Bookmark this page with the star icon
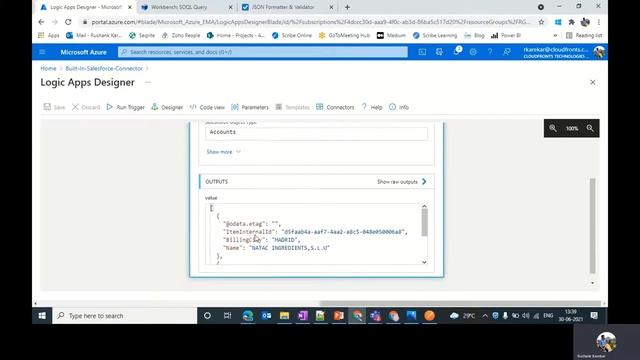 point(541,22)
